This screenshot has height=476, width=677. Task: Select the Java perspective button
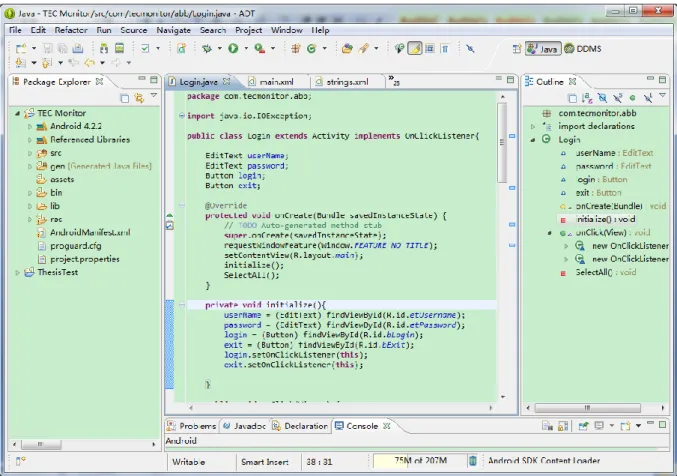click(x=543, y=49)
